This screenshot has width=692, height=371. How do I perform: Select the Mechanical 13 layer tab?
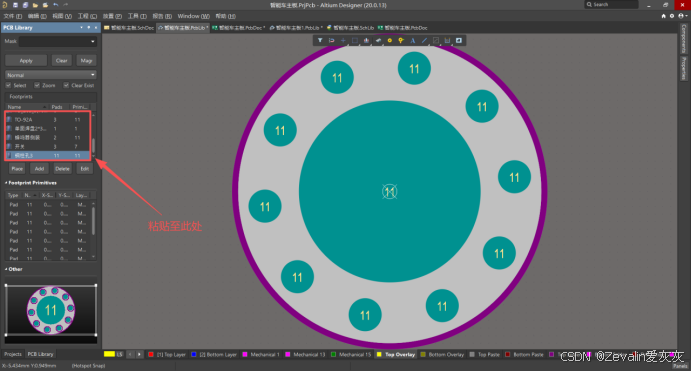305,354
